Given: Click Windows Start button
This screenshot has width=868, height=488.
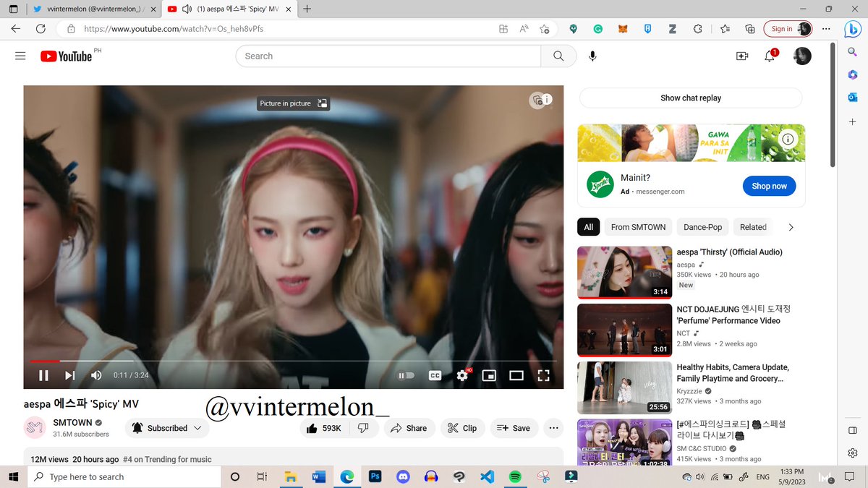Looking at the screenshot, I should 13,476.
